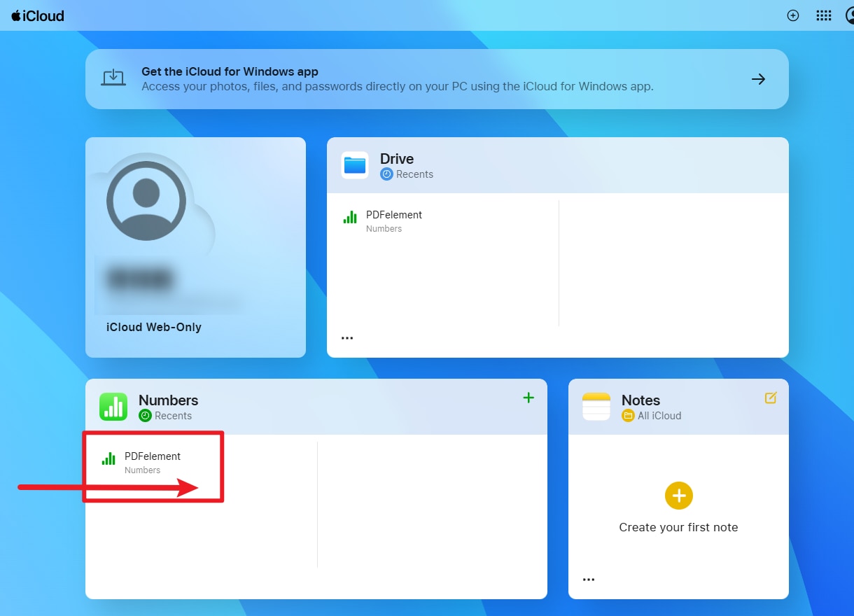Click the arrow to get iCloud for Windows
Image resolution: width=854 pixels, height=616 pixels.
click(x=758, y=79)
